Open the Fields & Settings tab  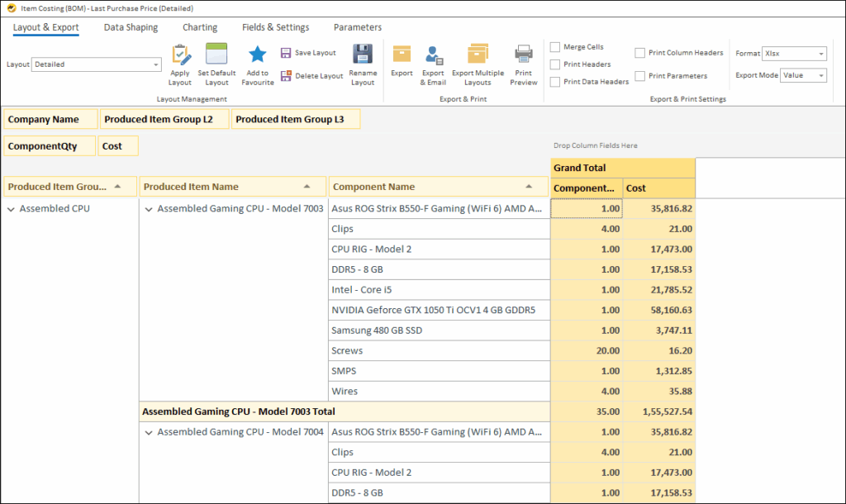(x=275, y=27)
